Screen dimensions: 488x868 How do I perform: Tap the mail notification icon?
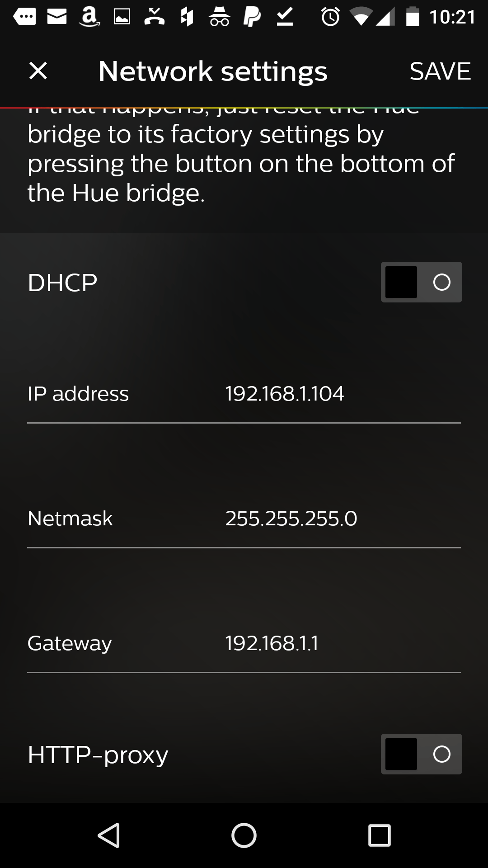point(57,17)
